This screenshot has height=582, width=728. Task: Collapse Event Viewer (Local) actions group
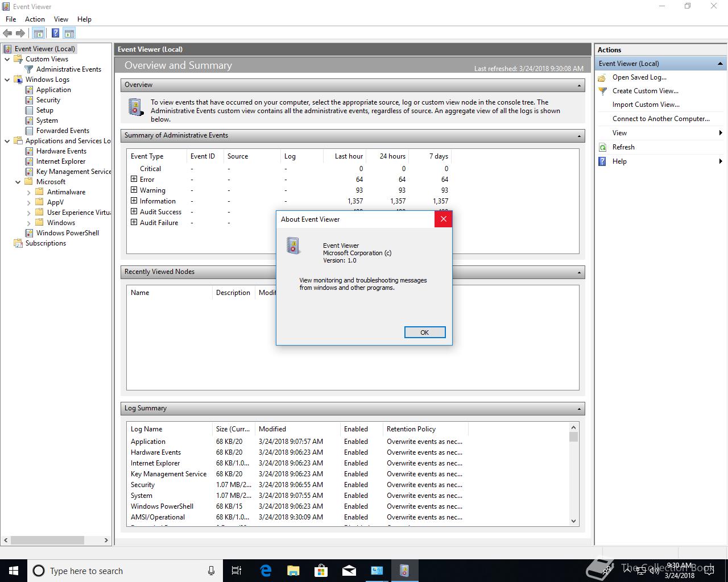[x=720, y=64]
